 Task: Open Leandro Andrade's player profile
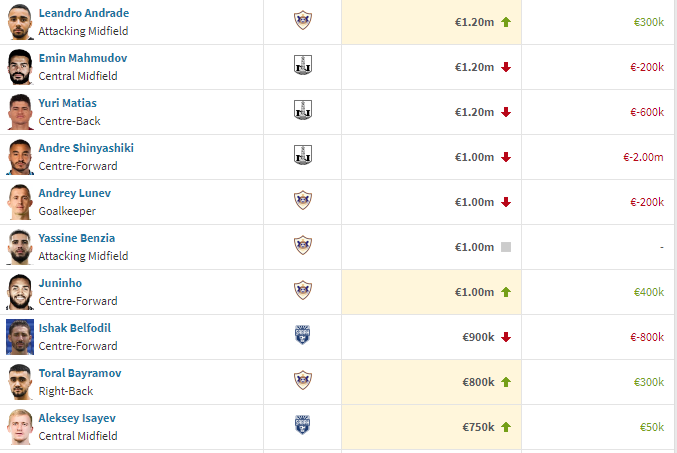point(84,13)
